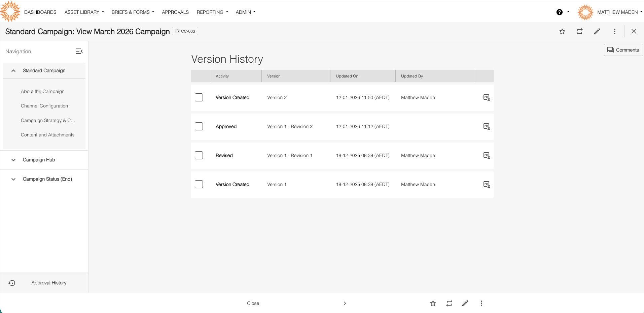Click the help question mark icon
644x313 pixels.
click(x=560, y=12)
